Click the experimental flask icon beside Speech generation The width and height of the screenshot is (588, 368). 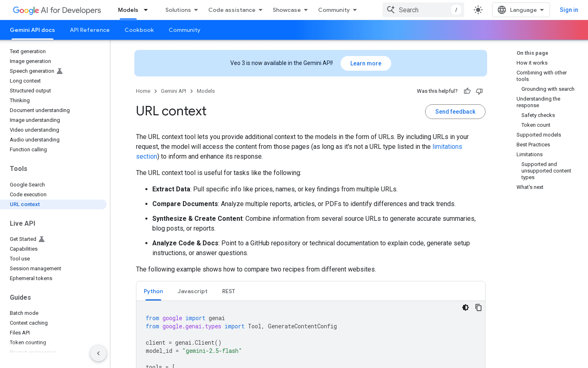click(x=60, y=71)
